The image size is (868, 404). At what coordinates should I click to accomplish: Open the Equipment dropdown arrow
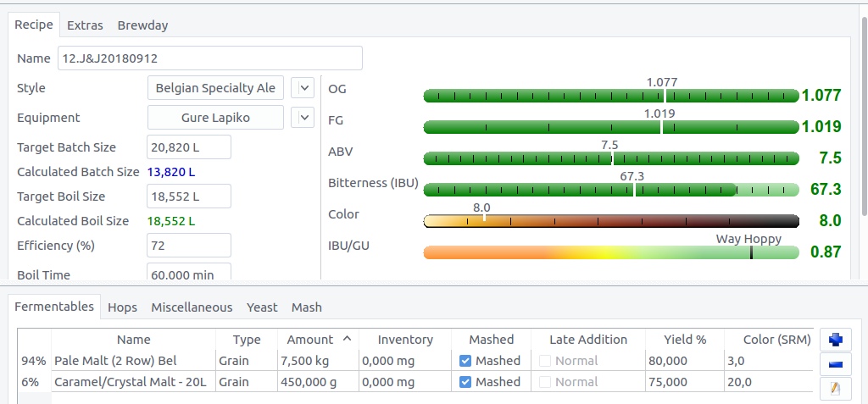click(303, 117)
